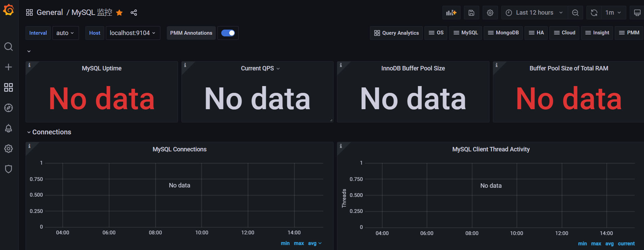Click the Host variable label

95,33
